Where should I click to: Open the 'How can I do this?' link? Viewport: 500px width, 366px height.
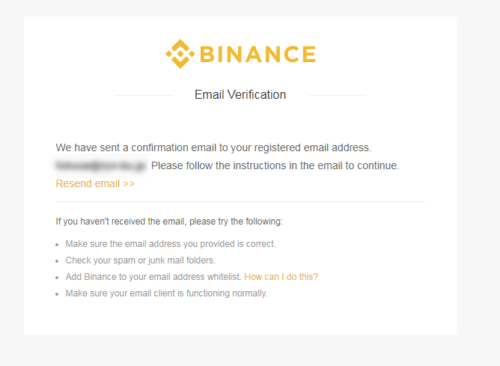[x=281, y=277]
